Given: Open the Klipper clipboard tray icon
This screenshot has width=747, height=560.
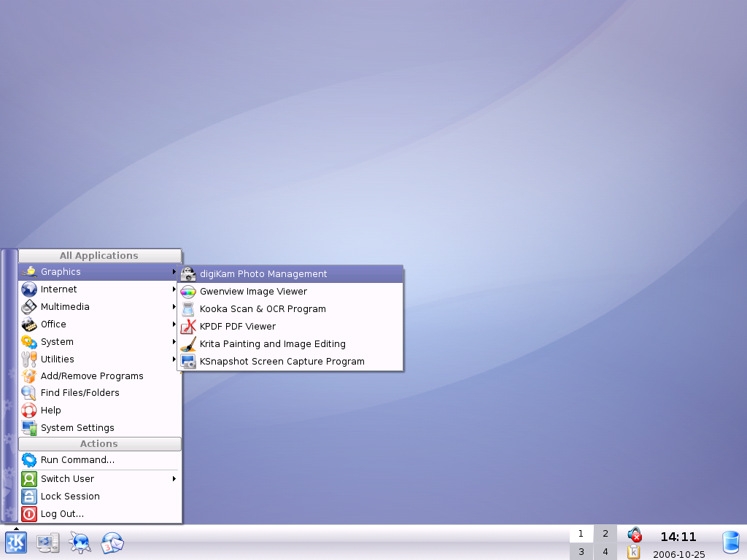Looking at the screenshot, I should pos(633,552).
